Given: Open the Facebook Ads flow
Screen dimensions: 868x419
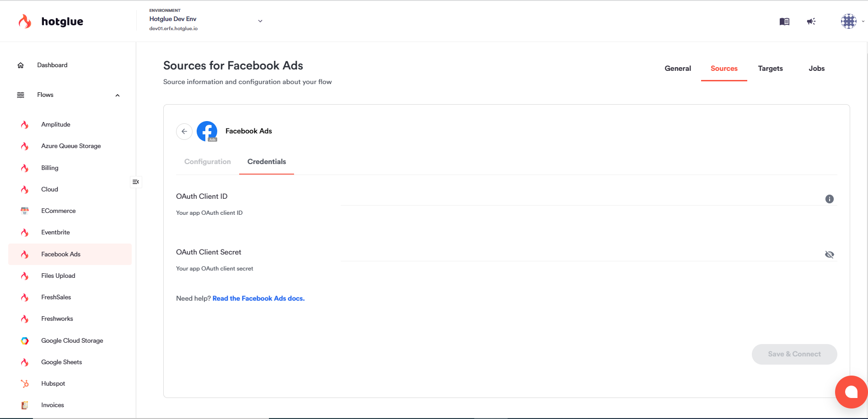Looking at the screenshot, I should tap(70, 255).
